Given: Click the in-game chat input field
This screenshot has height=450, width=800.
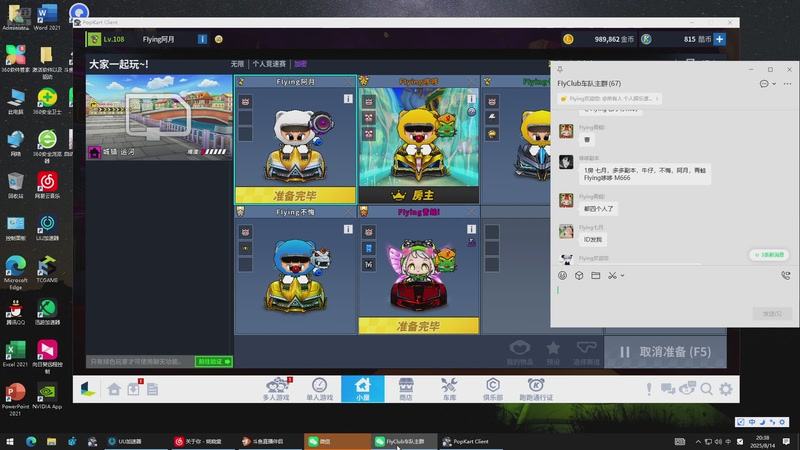Looking at the screenshot, I should [x=140, y=362].
